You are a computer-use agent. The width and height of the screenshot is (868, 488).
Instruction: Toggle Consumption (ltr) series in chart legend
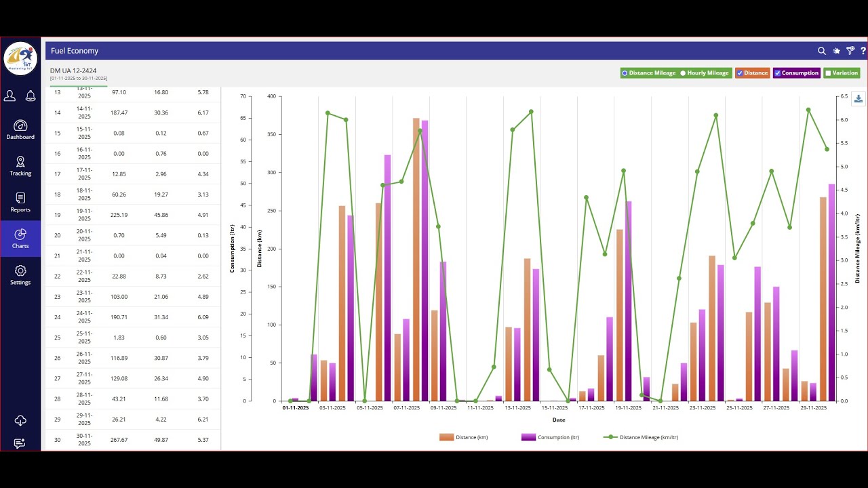pos(550,437)
